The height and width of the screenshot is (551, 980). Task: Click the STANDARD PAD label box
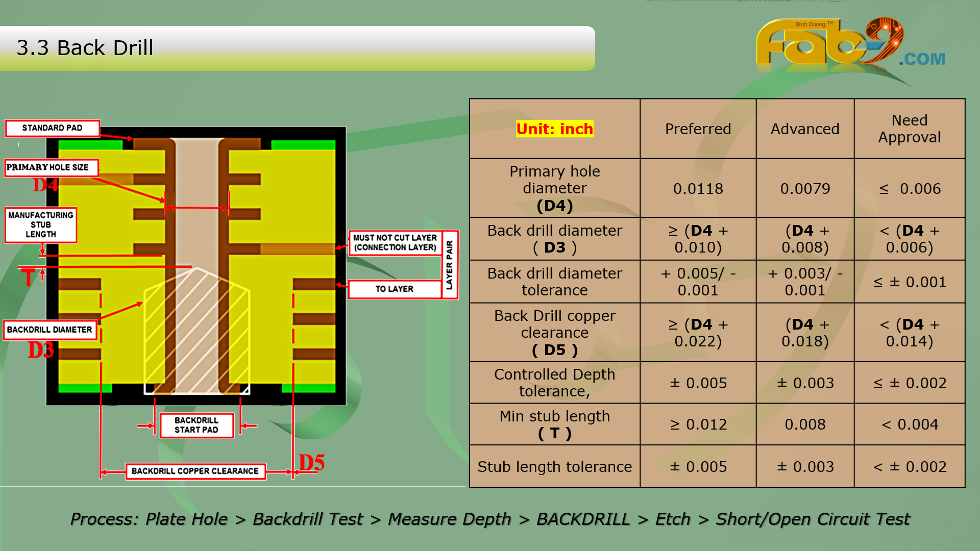[x=52, y=128]
